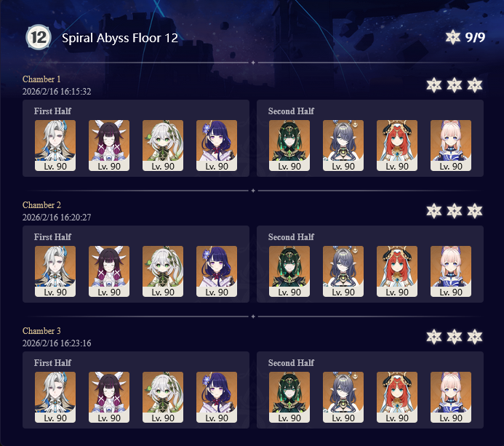The image size is (504, 446).
Task: Select green-eyed character portrait in Chamber 1 First Half
Action: [x=163, y=146]
